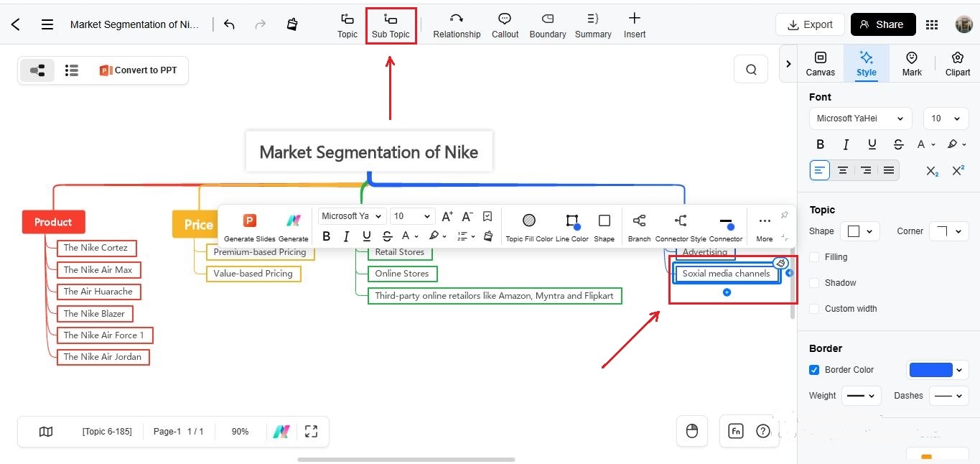Screen dimensions: 980x464
Task: Click Convert to PPT
Action: (138, 70)
